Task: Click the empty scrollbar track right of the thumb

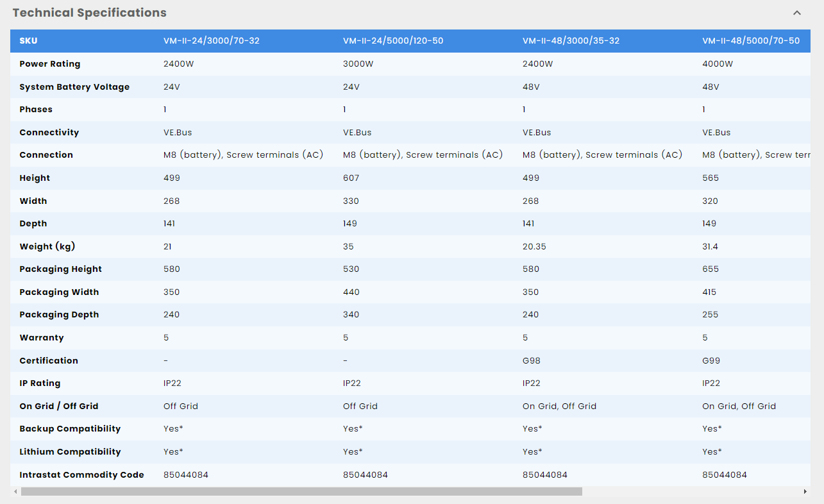Action: [x=693, y=492]
